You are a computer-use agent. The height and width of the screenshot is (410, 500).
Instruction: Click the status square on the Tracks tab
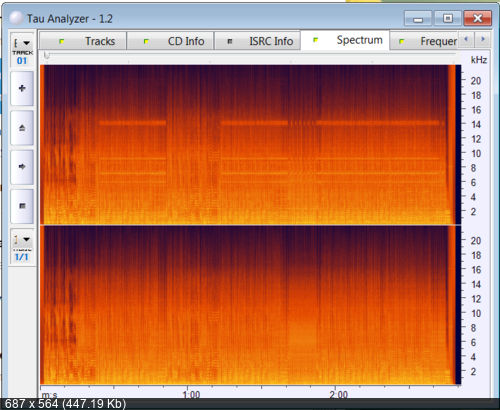tap(62, 41)
